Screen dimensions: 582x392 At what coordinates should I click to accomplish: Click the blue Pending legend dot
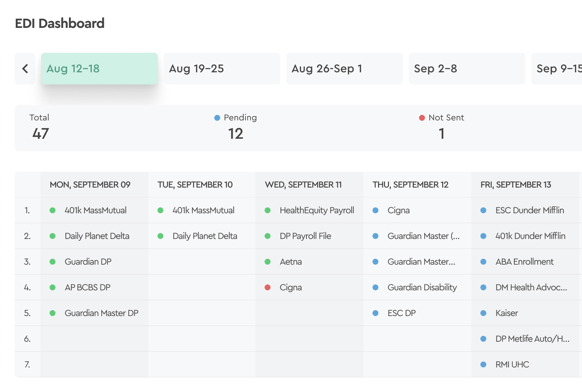[217, 118]
